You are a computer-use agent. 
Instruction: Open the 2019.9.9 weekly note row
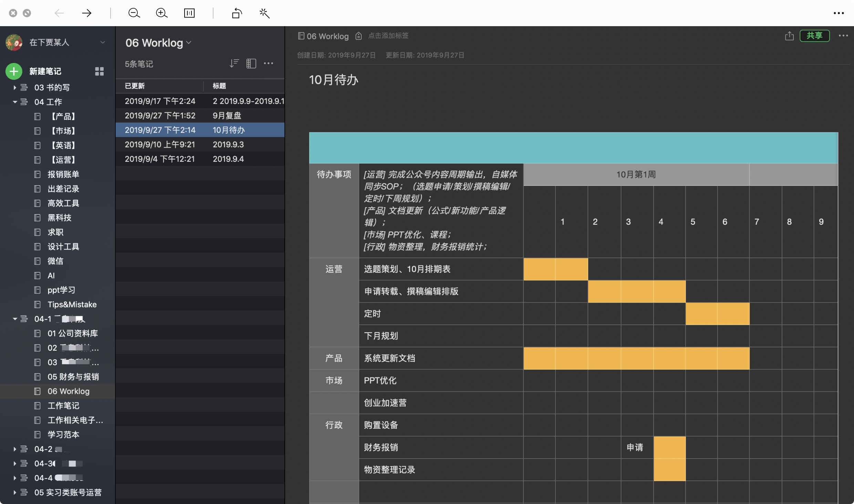tap(200, 101)
